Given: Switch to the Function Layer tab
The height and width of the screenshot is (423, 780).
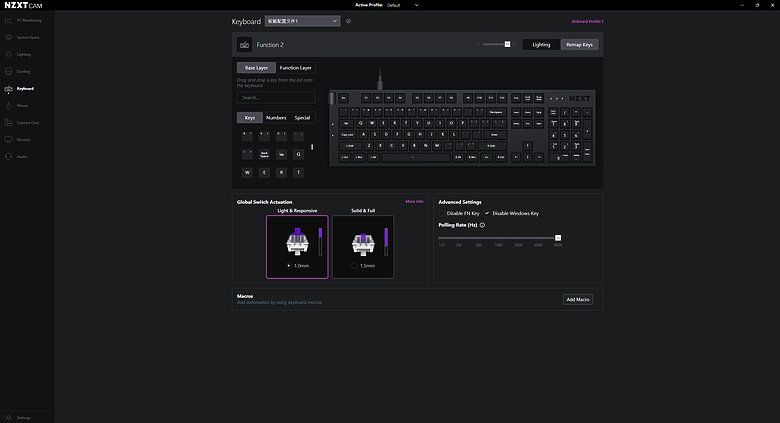Looking at the screenshot, I should coord(295,68).
